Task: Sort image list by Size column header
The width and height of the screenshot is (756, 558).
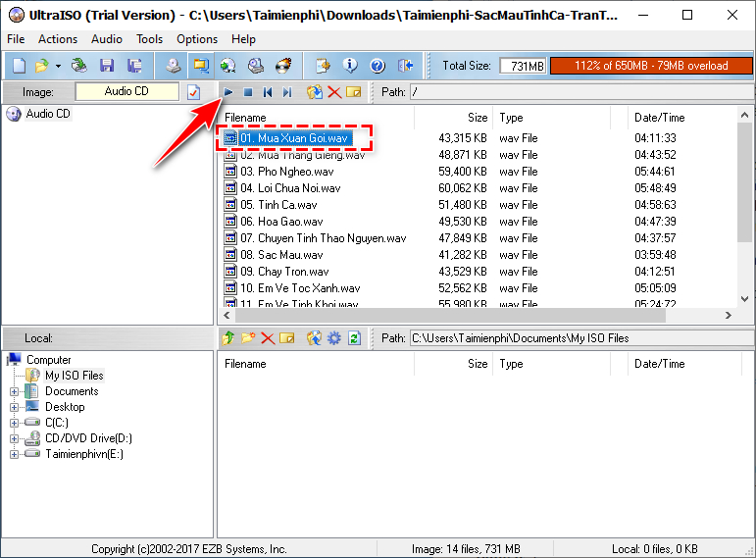Action: click(x=453, y=118)
